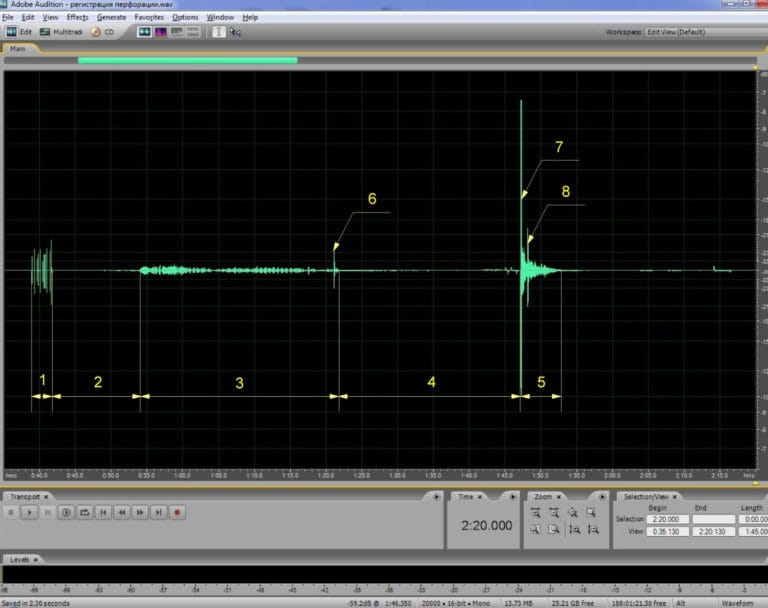Viewport: 768px width, 608px height.
Task: Open the Generate menu
Action: coord(111,17)
